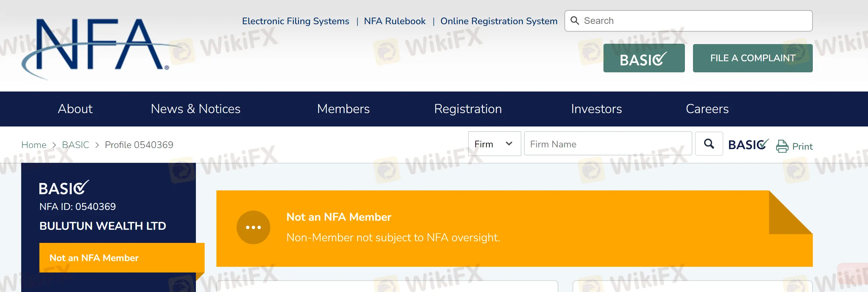Viewport: 868px width, 292px height.
Task: Open the green BASIC button in header
Action: pyautogui.click(x=644, y=58)
